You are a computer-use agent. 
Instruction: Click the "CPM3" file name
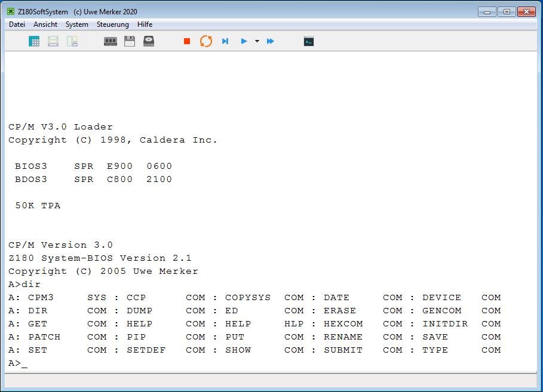41,298
